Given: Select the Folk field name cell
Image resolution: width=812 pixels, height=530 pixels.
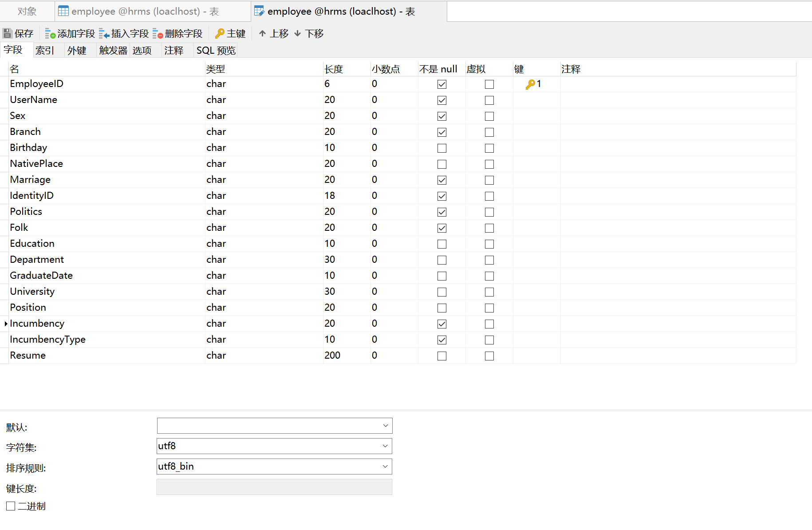Looking at the screenshot, I should click(106, 228).
